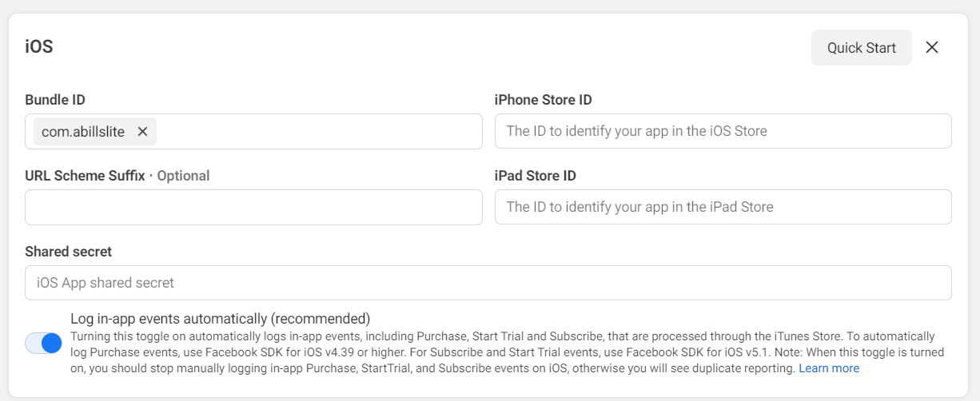Click the iPhone Store ID label

pyautogui.click(x=543, y=100)
